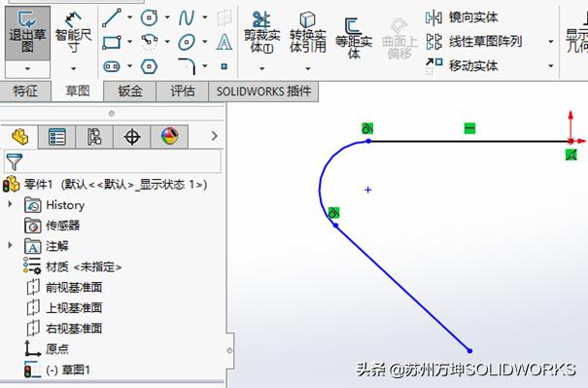The height and width of the screenshot is (388, 588).
Task: Click the Trim Entities (剪裁实体) tool
Action: pyautogui.click(x=261, y=32)
